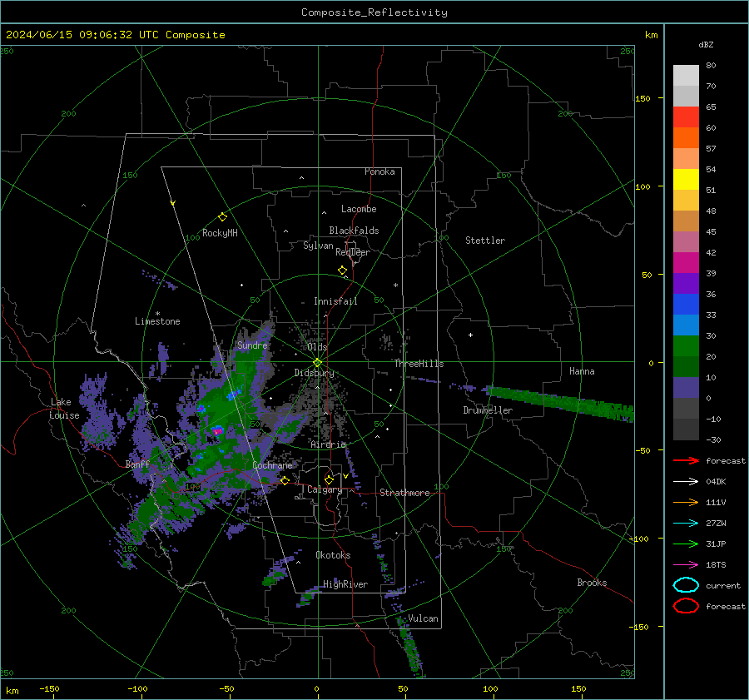Click the 'Stettler' map label
This screenshot has width=749, height=700.
(485, 241)
